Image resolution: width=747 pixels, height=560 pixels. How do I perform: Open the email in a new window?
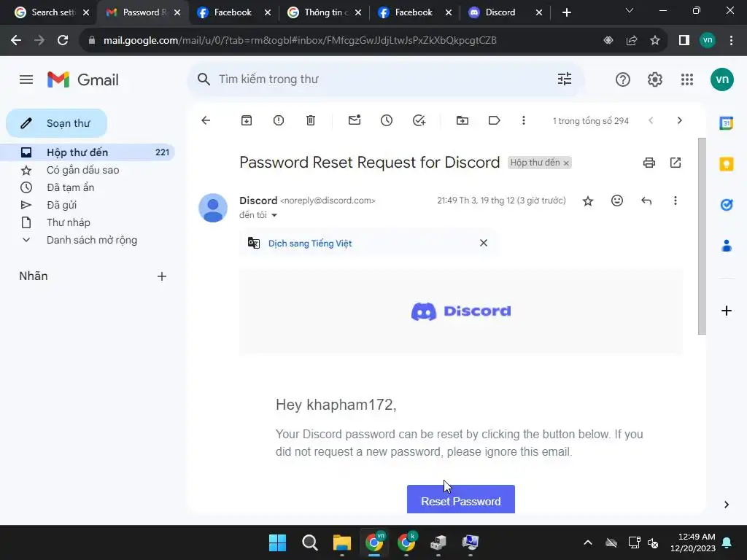point(675,163)
